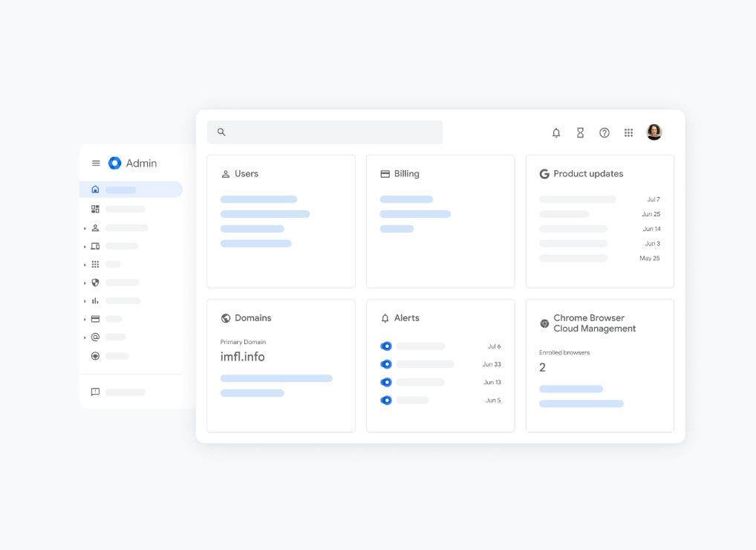The height and width of the screenshot is (550, 756).
Task: Open notifications bell in top bar
Action: tap(556, 133)
